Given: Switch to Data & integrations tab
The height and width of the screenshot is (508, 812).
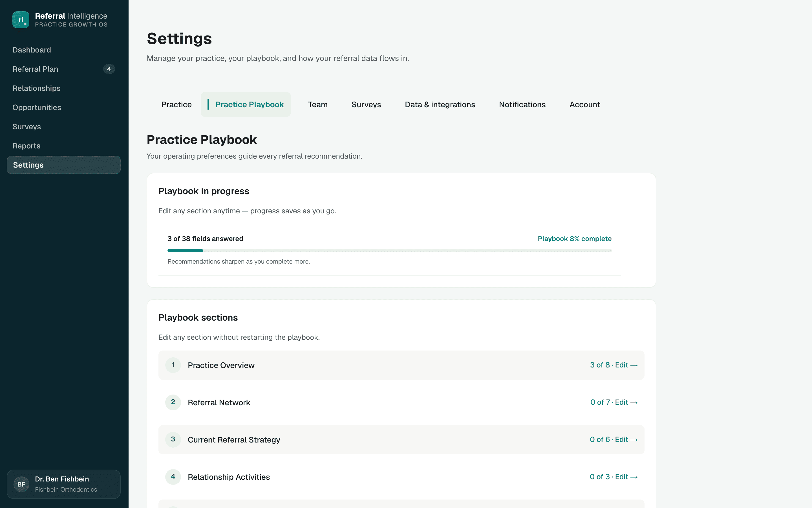Looking at the screenshot, I should pyautogui.click(x=440, y=104).
